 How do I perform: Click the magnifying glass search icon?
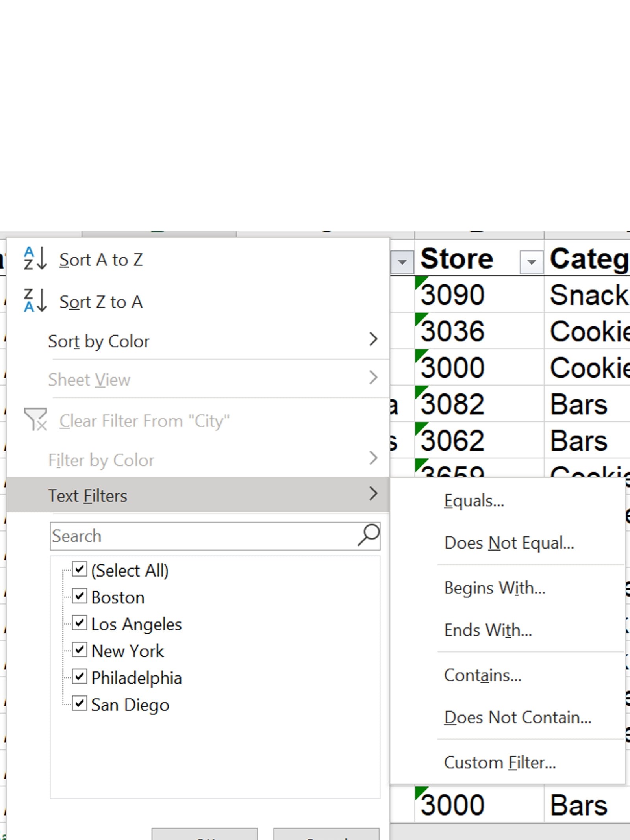[368, 535]
